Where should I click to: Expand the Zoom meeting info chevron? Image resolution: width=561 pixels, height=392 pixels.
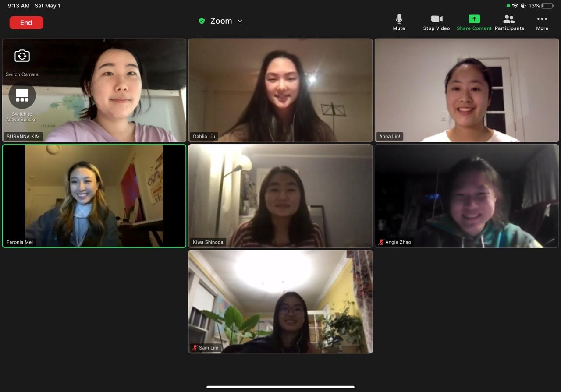click(240, 21)
